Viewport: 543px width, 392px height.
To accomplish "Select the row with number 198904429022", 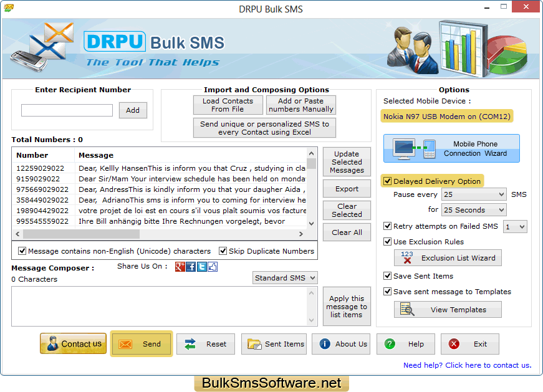I will point(160,211).
